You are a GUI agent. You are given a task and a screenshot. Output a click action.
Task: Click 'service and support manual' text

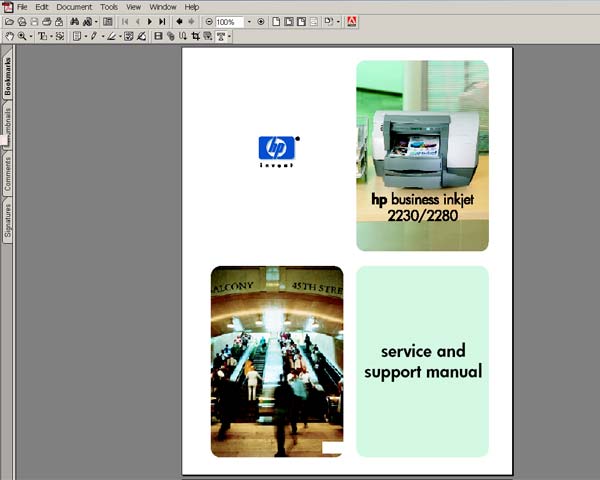[x=423, y=361]
